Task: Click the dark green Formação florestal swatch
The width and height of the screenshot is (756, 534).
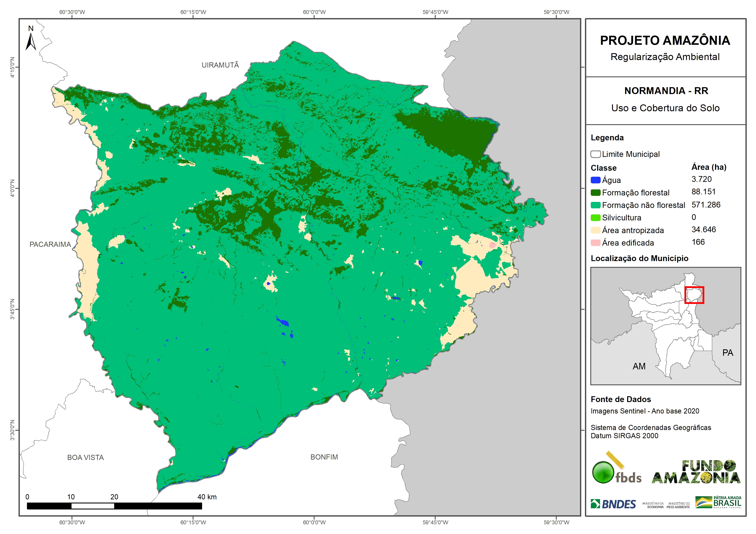Action: click(595, 192)
